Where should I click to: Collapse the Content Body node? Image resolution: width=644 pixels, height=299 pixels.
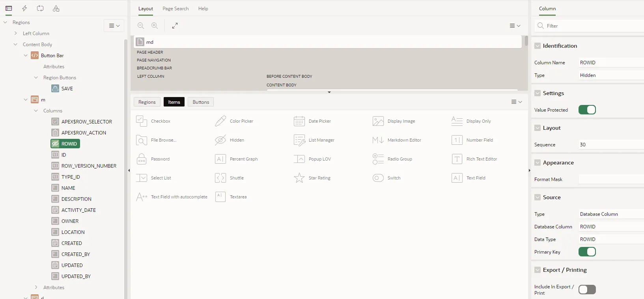click(x=15, y=45)
